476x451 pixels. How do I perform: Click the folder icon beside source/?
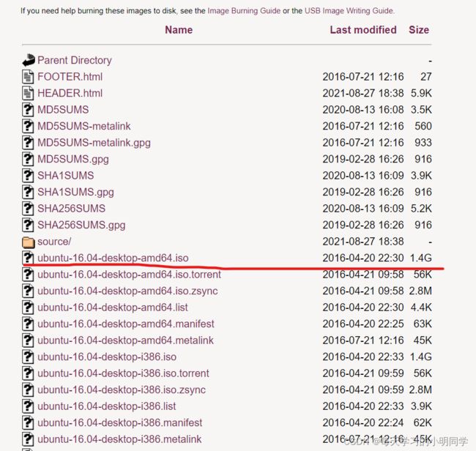(29, 242)
